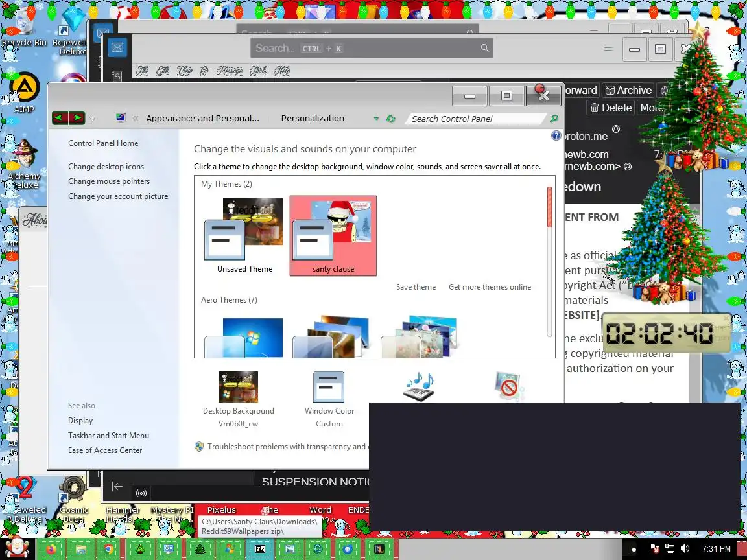Select the Personalization breadcrumb
This screenshot has width=747, height=560.
[313, 118]
